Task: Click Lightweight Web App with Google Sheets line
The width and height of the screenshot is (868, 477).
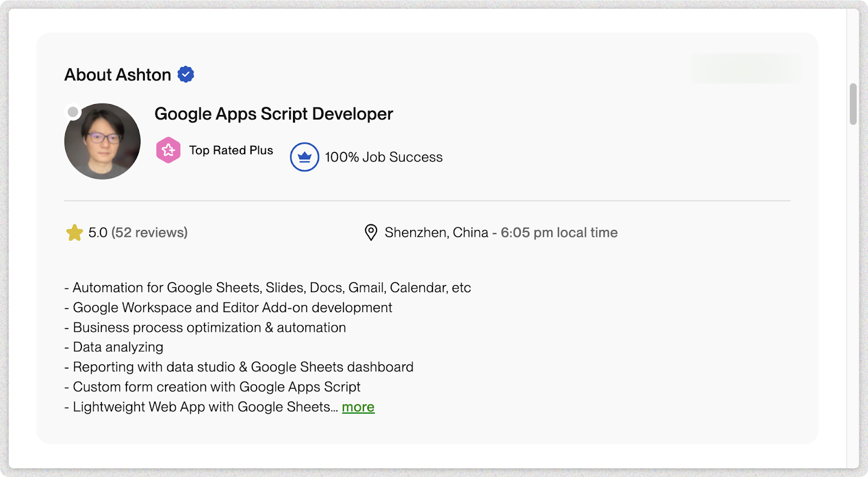Action: [x=201, y=407]
